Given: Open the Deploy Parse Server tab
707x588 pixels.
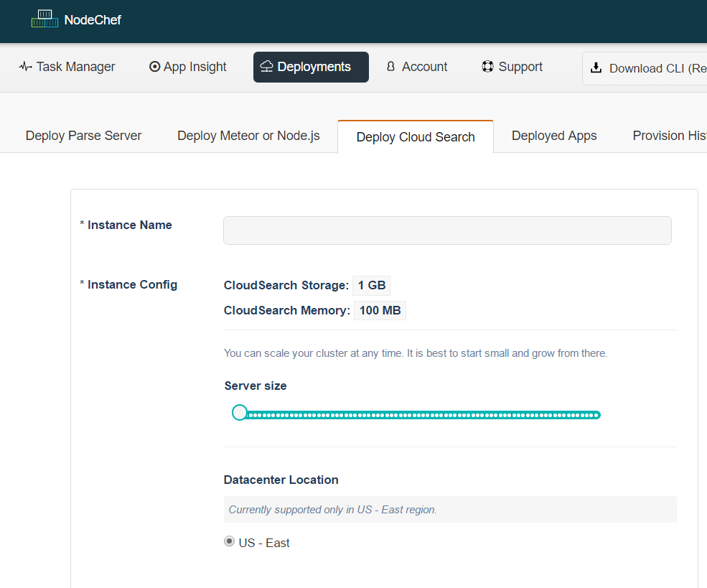Looking at the screenshot, I should (83, 136).
